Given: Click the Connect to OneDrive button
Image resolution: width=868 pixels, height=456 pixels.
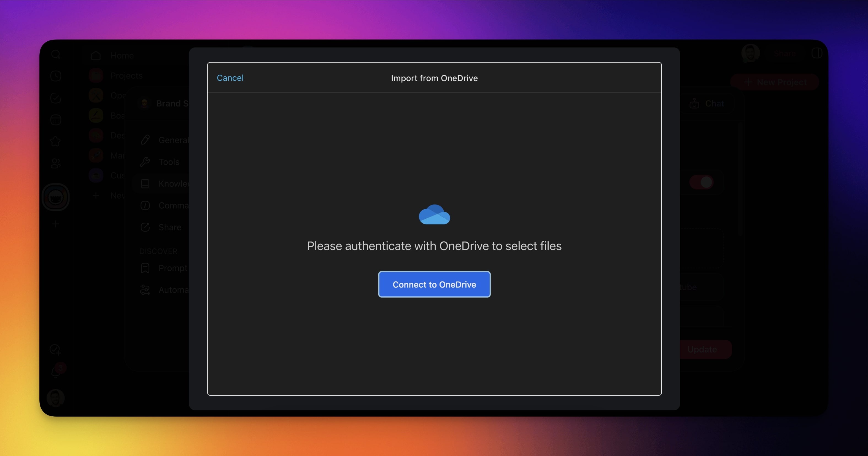Looking at the screenshot, I should tap(434, 284).
